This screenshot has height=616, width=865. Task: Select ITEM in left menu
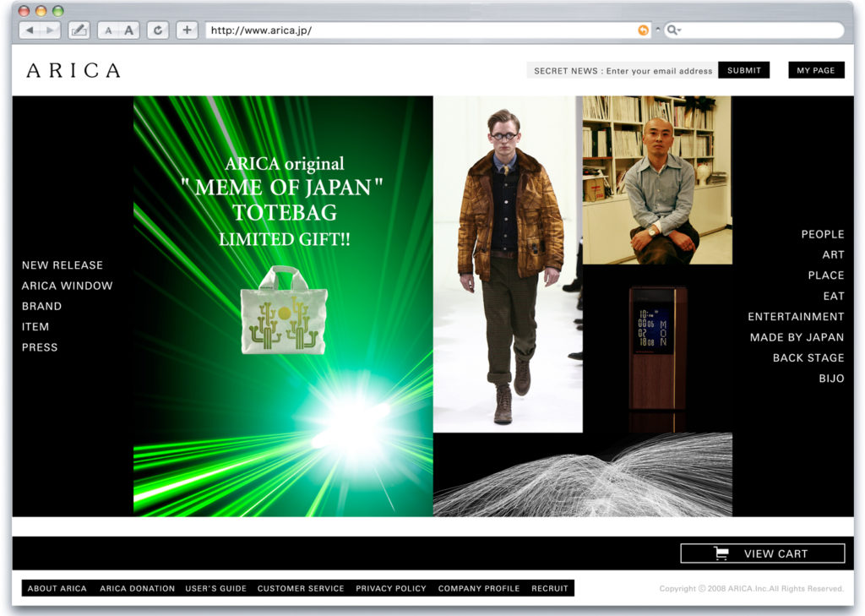pos(35,327)
